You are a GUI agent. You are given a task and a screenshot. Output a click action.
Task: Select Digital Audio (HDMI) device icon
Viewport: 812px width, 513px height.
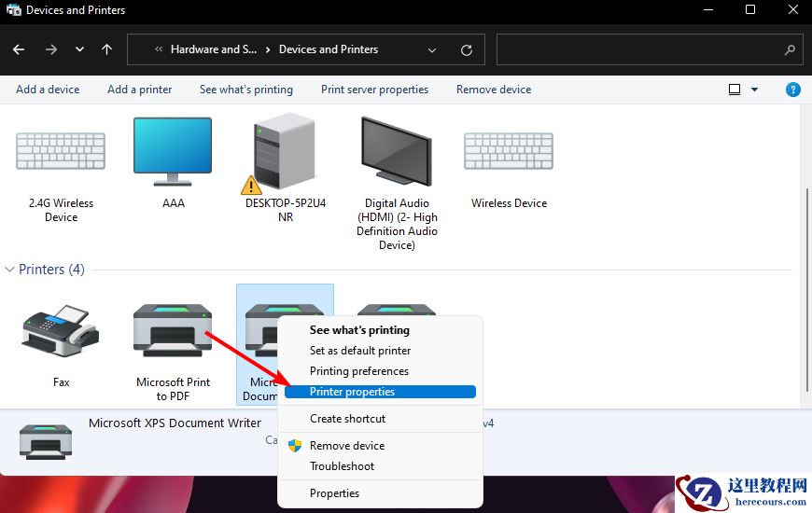396,151
